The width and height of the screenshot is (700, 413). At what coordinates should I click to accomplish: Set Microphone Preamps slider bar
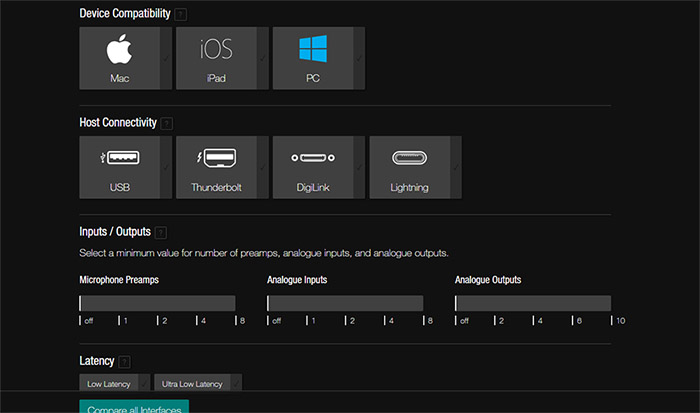(157, 303)
